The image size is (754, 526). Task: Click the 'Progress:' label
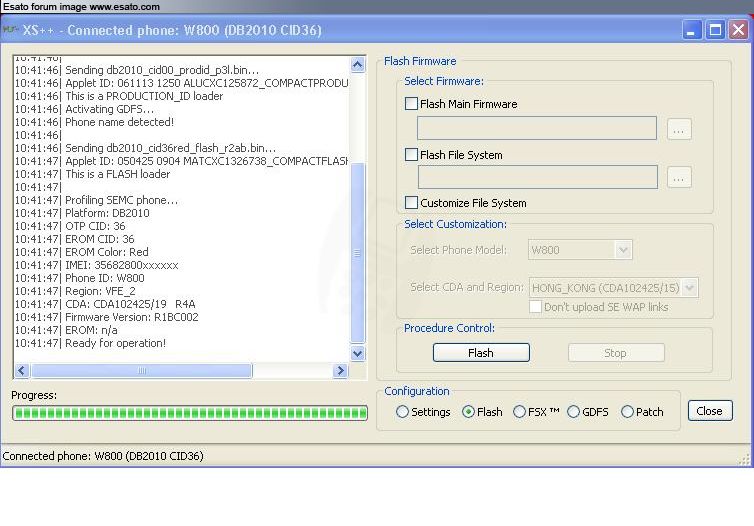pos(34,395)
